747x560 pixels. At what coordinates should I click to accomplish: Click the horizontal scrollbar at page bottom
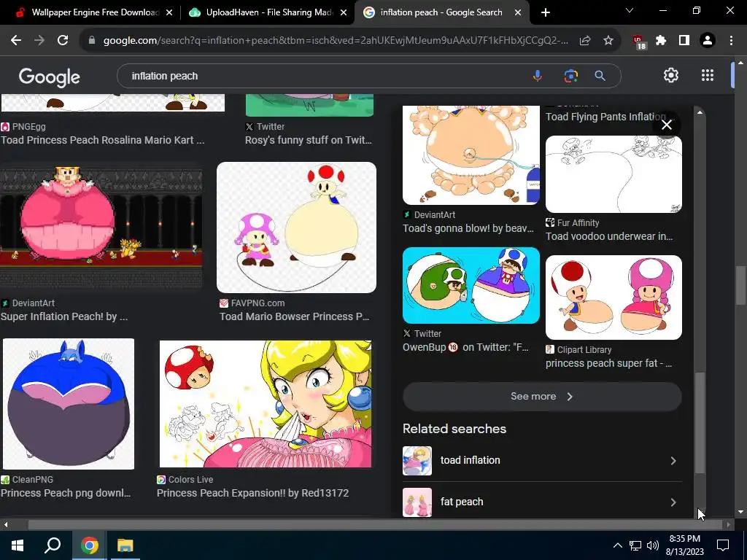(376, 525)
